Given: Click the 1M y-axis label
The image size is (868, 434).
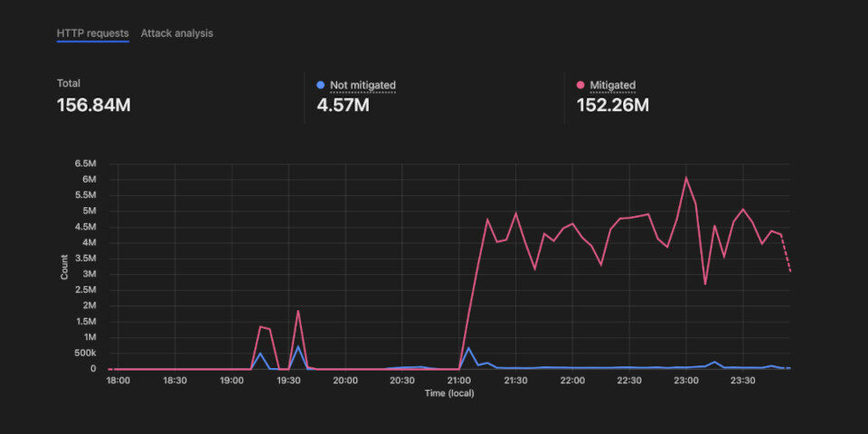Looking at the screenshot, I should tap(91, 337).
